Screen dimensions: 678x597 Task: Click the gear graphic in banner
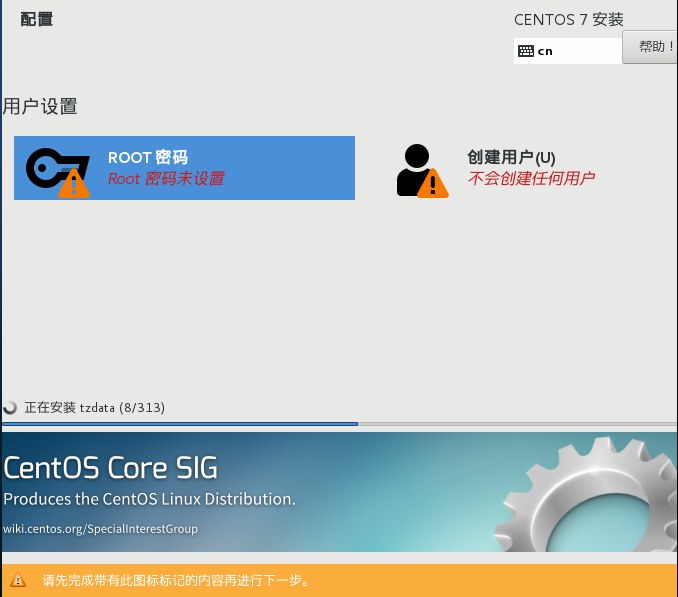pos(586,494)
